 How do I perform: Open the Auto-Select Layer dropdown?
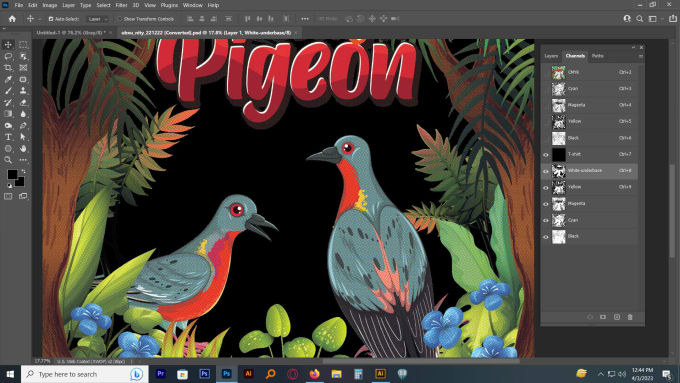98,19
